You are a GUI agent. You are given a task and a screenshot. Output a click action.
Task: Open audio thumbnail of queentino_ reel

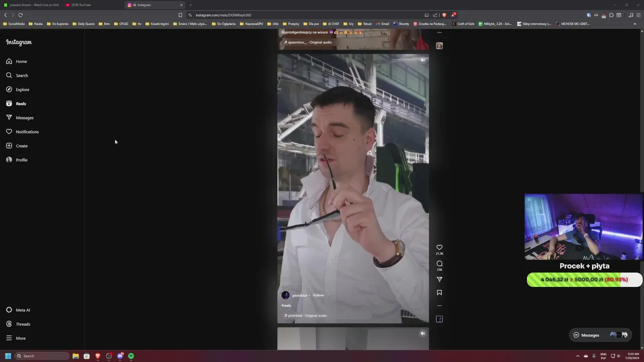coord(439,46)
